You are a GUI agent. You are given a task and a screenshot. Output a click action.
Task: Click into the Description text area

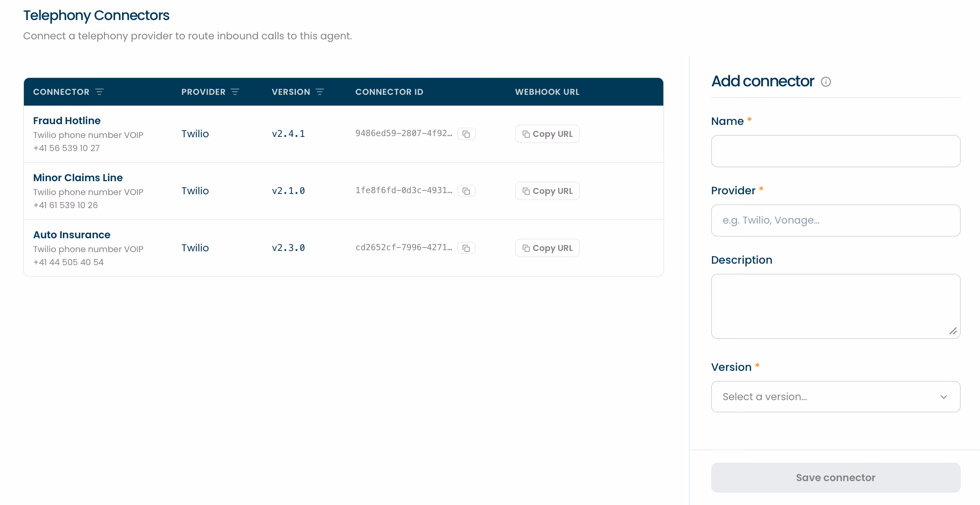point(836,306)
